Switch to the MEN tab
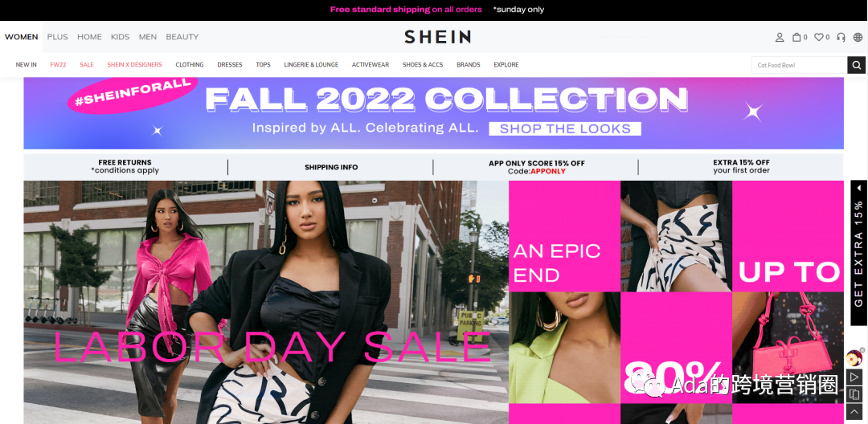This screenshot has width=868, height=424. pyautogui.click(x=148, y=37)
